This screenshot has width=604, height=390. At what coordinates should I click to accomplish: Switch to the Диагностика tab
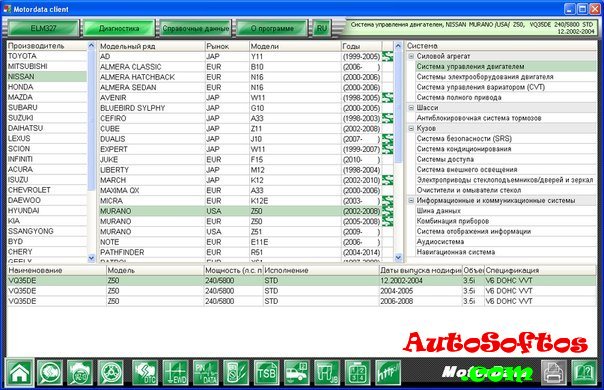119,28
